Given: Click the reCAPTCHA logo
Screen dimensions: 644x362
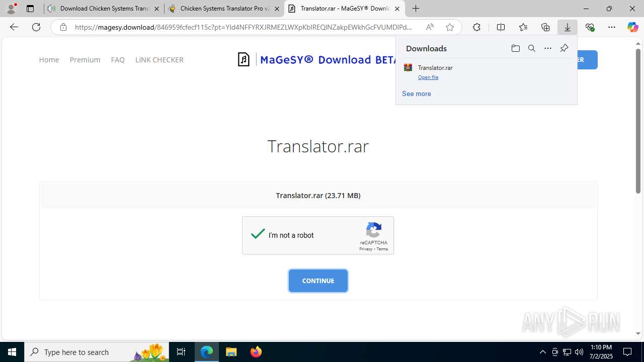Looking at the screenshot, I should tap(374, 230).
